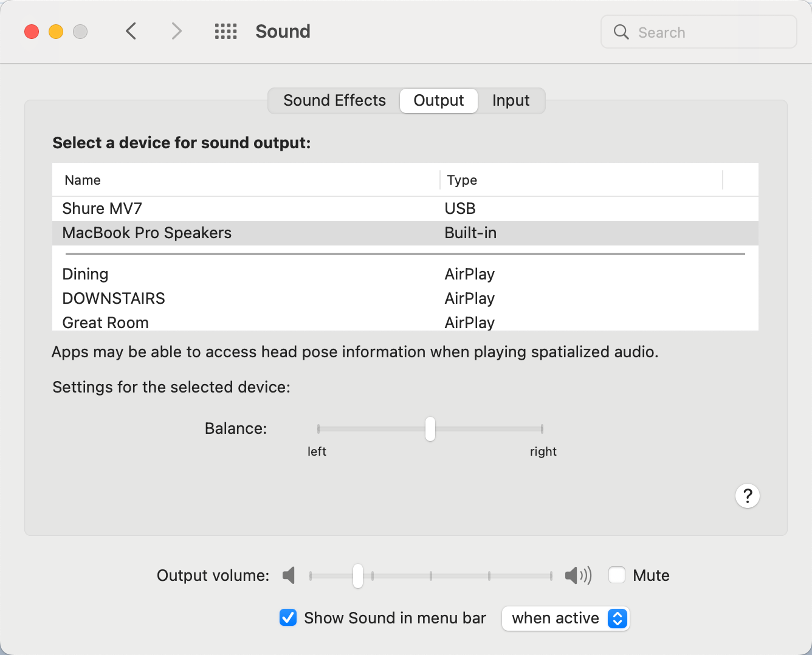812x655 pixels.
Task: Click the low volume speaker icon
Action: coord(289,575)
